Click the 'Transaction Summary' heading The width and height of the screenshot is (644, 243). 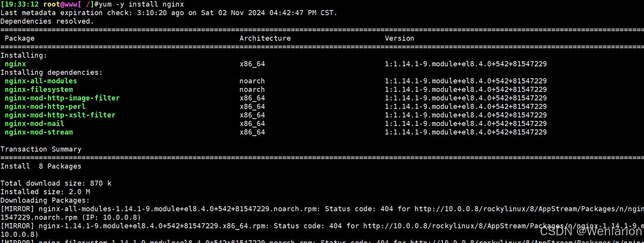pyautogui.click(x=41, y=149)
